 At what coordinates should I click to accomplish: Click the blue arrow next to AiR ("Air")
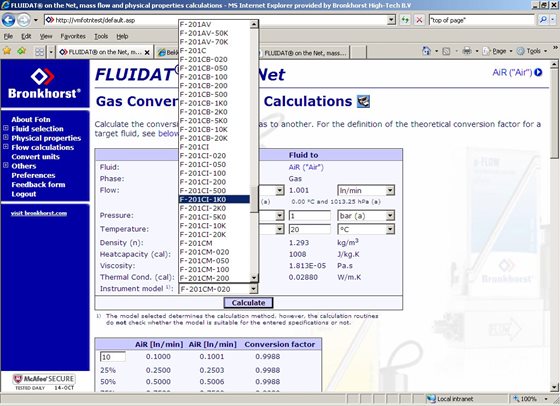pos(538,72)
